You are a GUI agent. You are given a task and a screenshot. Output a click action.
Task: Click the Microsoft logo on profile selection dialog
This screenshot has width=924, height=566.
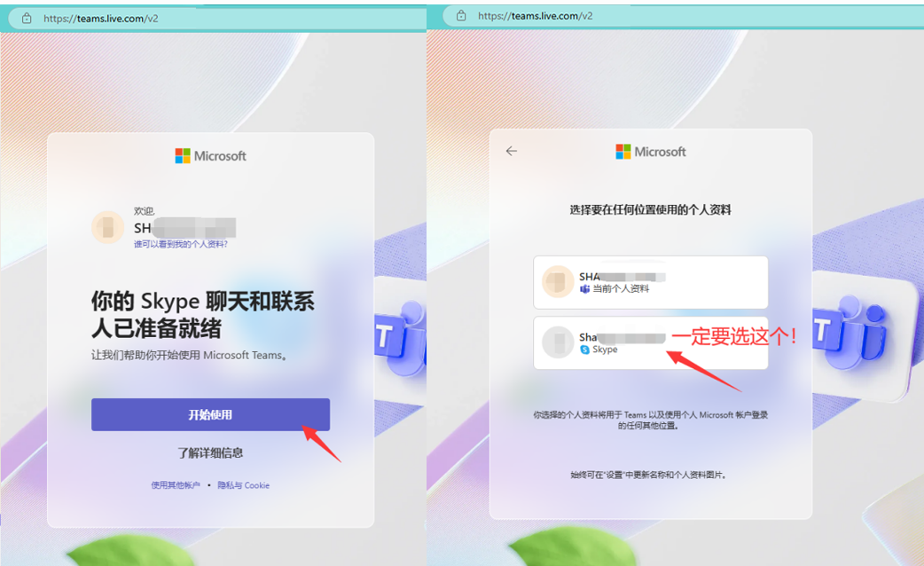click(x=651, y=152)
